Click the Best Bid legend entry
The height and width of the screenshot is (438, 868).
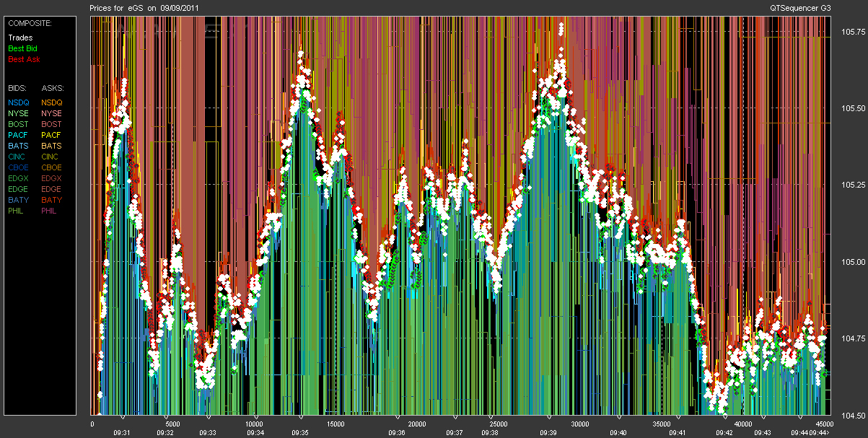(x=22, y=48)
